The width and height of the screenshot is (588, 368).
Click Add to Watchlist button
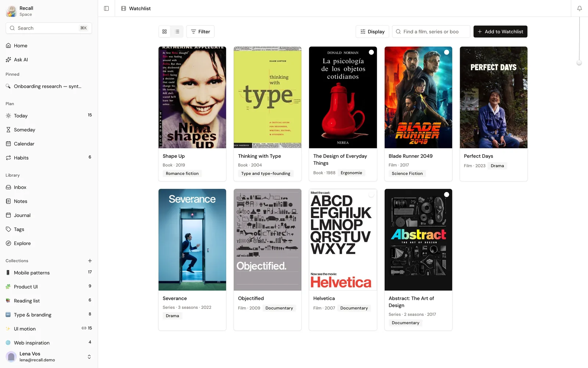[500, 32]
